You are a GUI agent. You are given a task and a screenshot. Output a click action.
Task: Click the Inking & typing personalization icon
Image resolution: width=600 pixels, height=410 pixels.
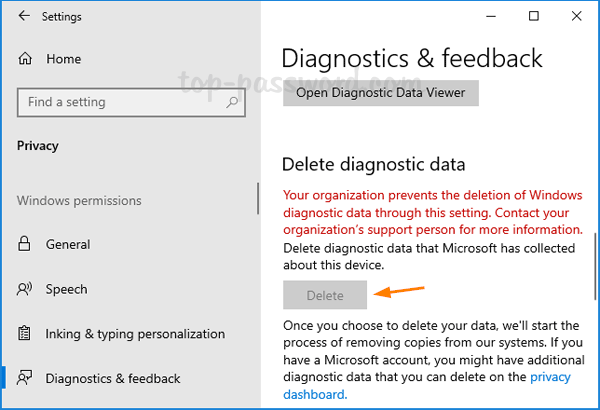pos(24,334)
